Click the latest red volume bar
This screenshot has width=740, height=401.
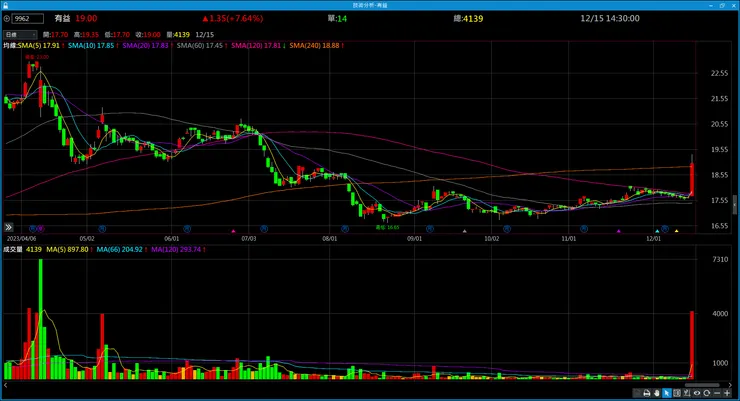tap(692, 345)
